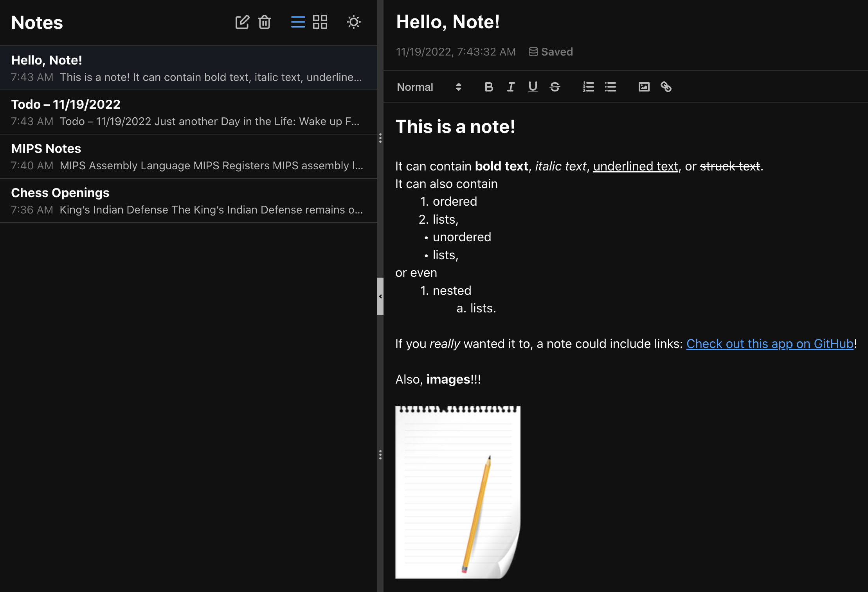
Task: Delete the note using the trash icon
Action: tap(265, 22)
